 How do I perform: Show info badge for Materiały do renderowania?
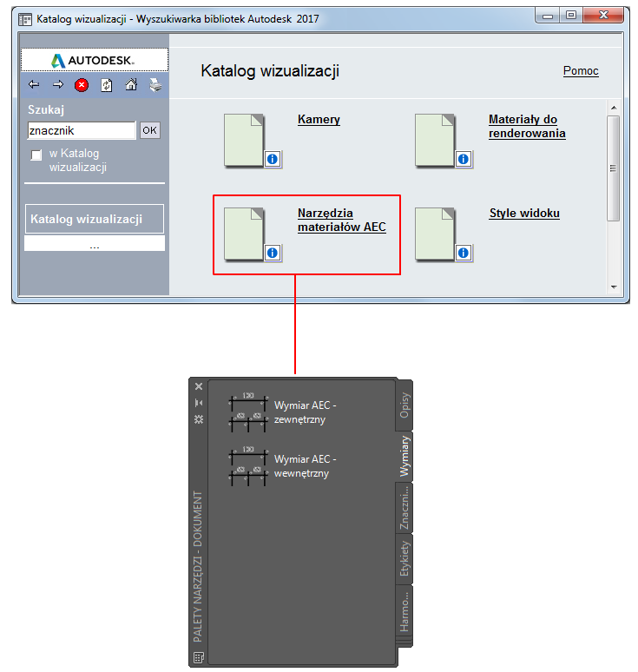(464, 160)
